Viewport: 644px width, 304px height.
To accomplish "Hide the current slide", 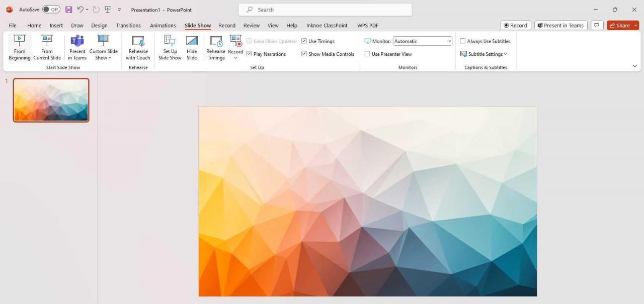I will pos(192,46).
